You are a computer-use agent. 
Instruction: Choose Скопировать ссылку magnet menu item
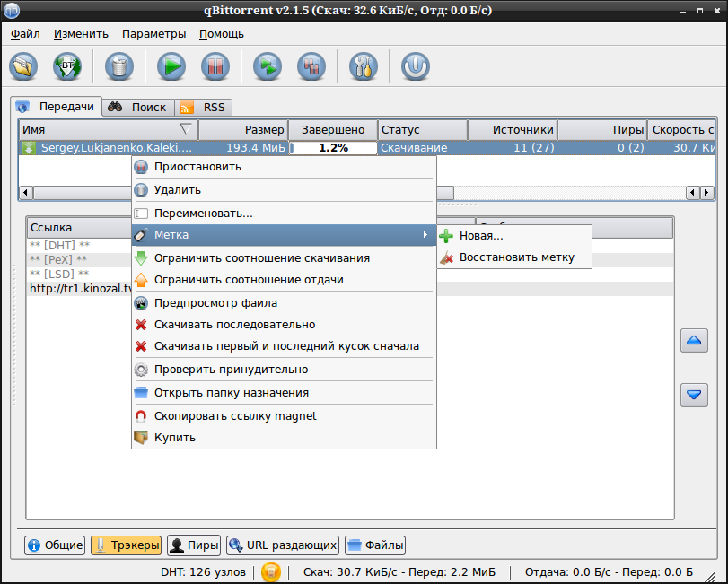pos(285,415)
